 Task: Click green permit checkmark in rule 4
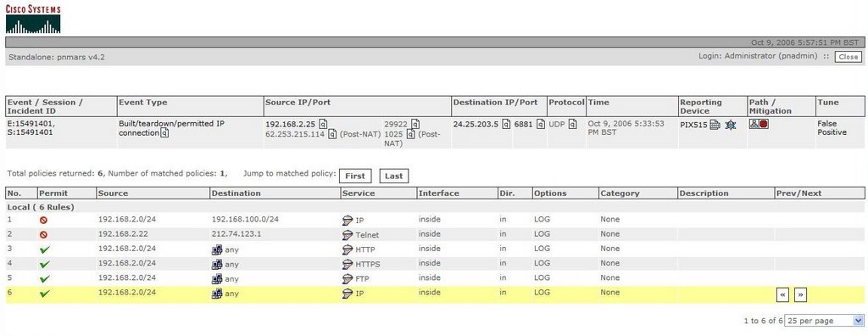tap(45, 264)
